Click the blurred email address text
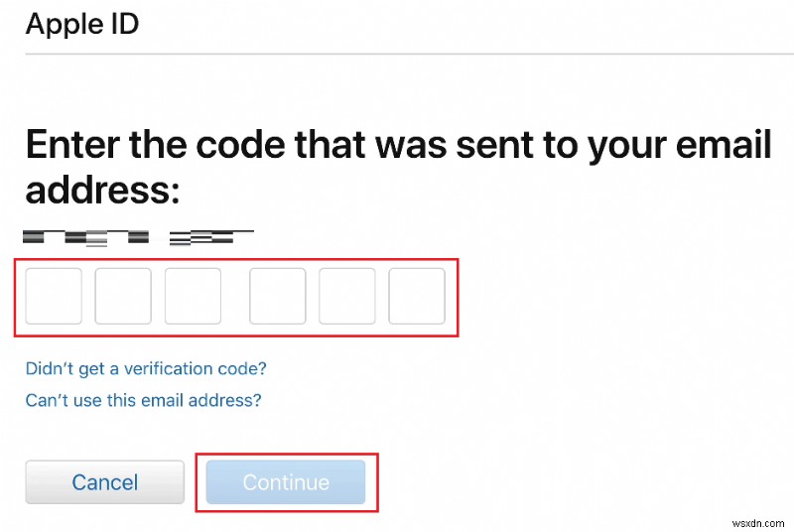The image size is (794, 532). [x=137, y=236]
